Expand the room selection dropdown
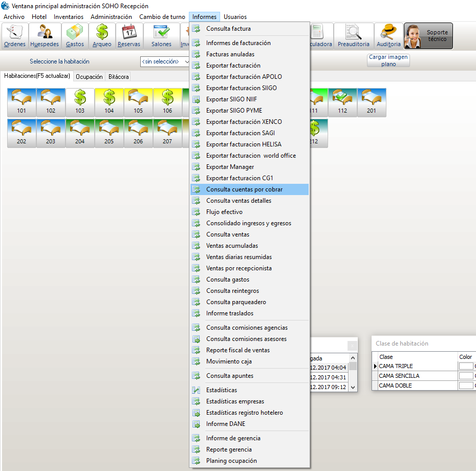476x471 pixels. (x=186, y=61)
